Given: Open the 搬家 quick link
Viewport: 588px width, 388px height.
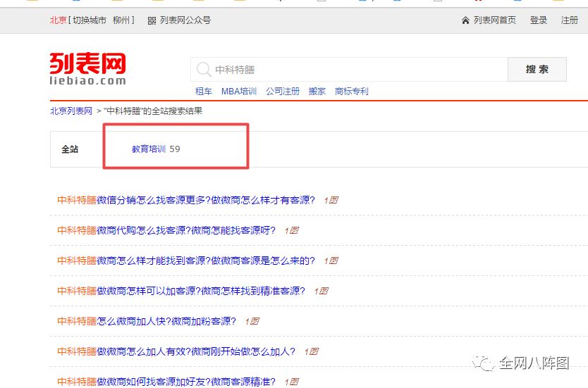Looking at the screenshot, I should click(x=317, y=92).
